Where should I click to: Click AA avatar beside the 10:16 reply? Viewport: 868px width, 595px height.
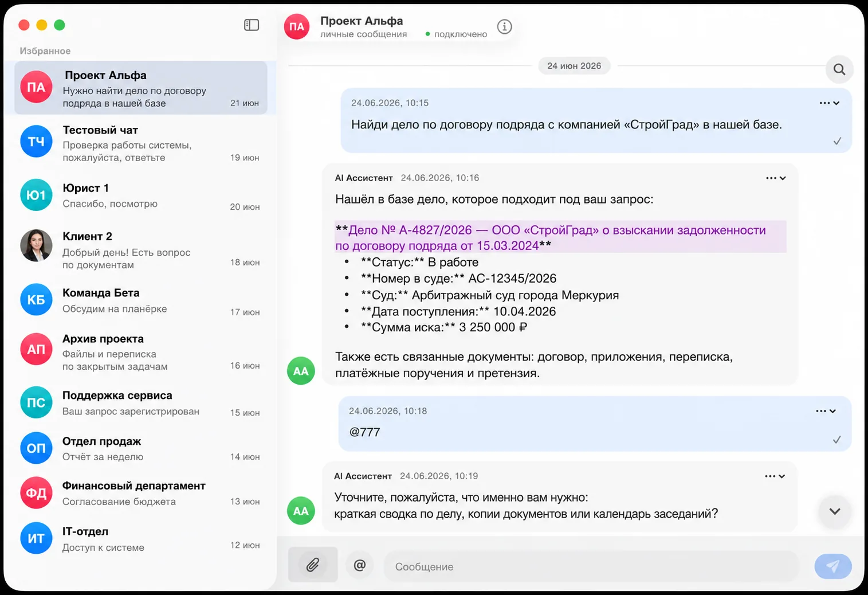click(301, 371)
